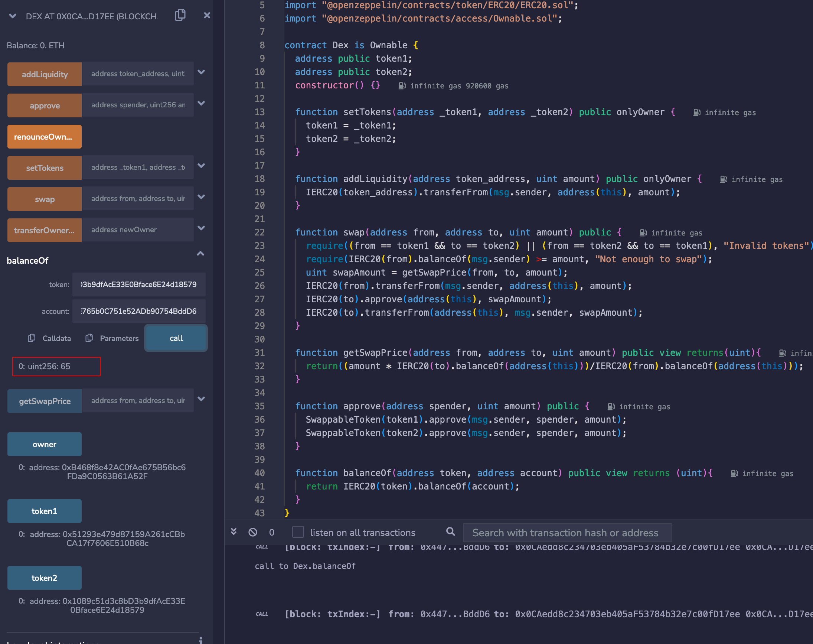The image size is (813, 644).
Task: Collapse the DEX contract instance panel
Action: tap(13, 16)
